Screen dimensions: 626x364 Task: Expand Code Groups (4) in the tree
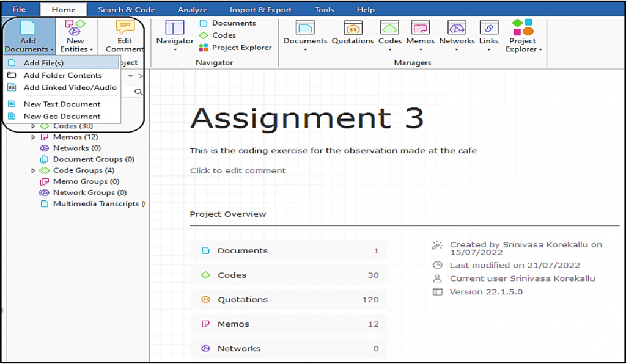point(34,170)
